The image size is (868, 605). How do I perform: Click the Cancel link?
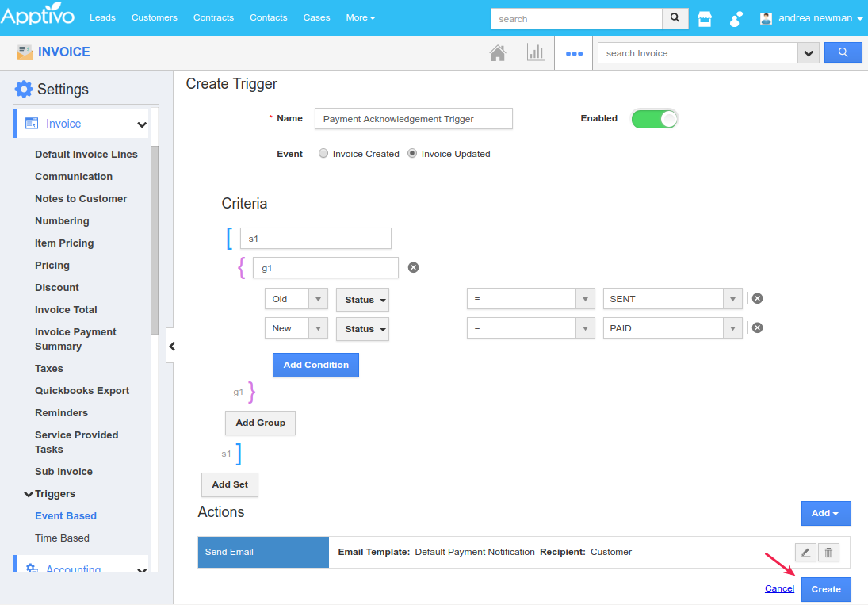[x=779, y=588]
